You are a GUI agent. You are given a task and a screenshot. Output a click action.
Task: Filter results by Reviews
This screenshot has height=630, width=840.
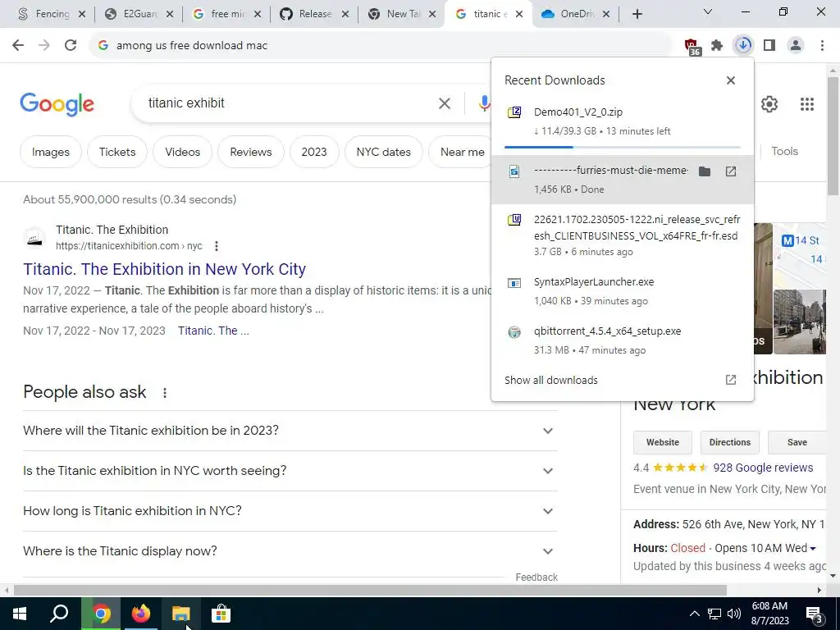pos(251,152)
